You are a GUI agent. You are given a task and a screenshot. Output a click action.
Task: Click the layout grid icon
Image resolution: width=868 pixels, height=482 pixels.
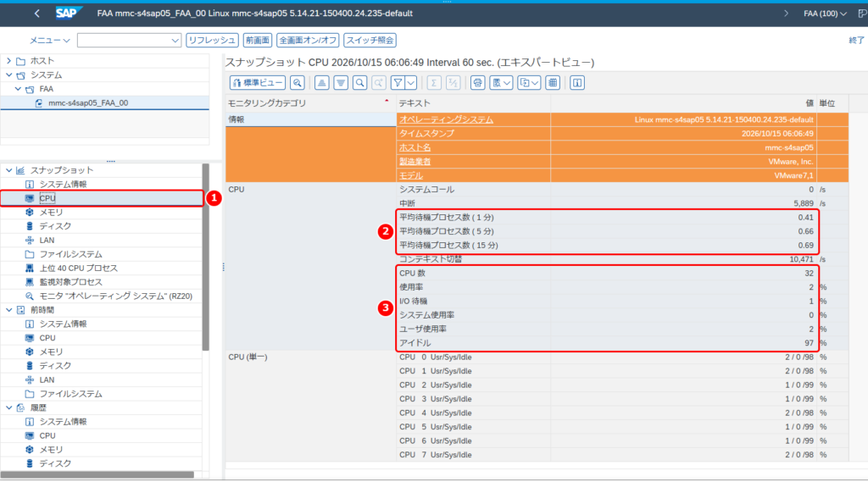(553, 83)
